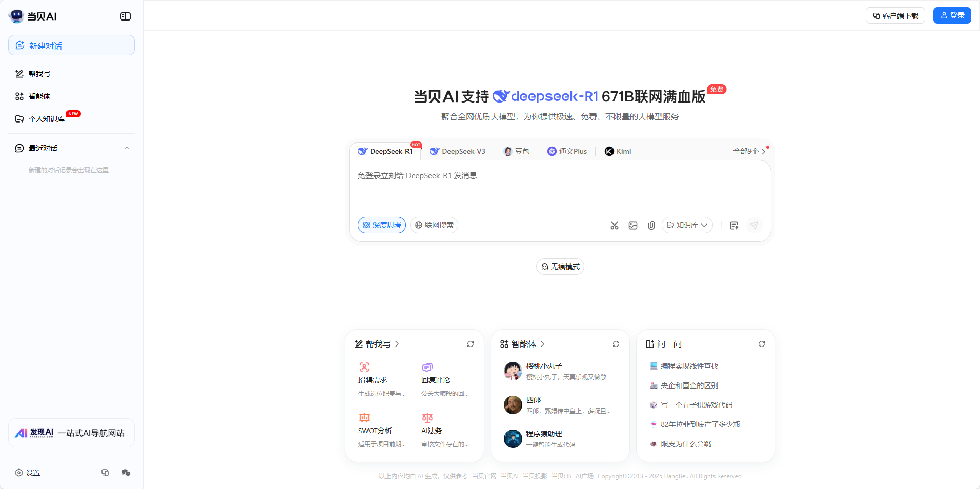Click the 当贝AI robot logo
Screen dimensions: 980x489
(x=16, y=16)
